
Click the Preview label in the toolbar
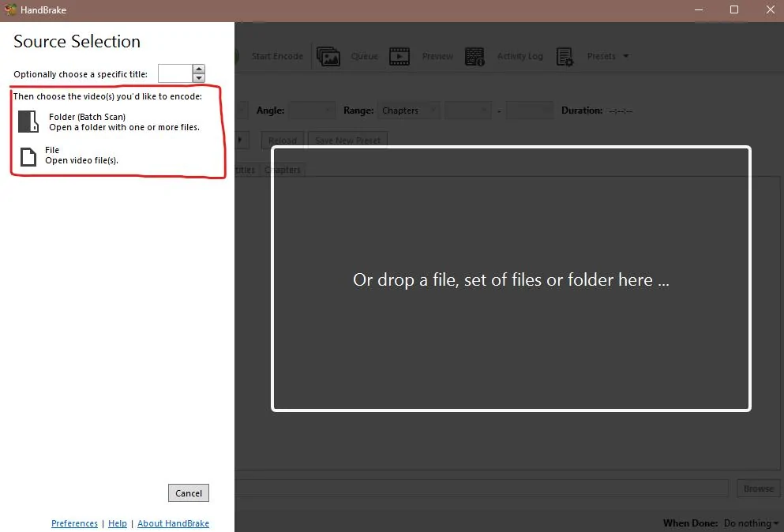[x=437, y=56]
